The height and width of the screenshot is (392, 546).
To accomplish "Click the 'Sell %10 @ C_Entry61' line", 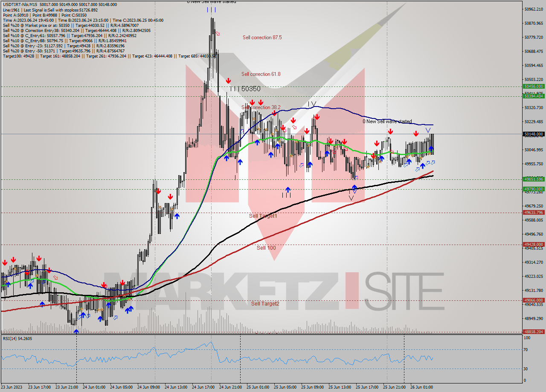I will click(70, 35).
